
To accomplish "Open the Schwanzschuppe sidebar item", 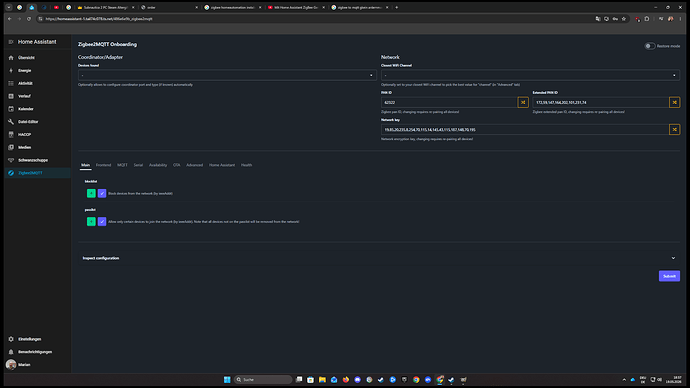I will [x=37, y=160].
